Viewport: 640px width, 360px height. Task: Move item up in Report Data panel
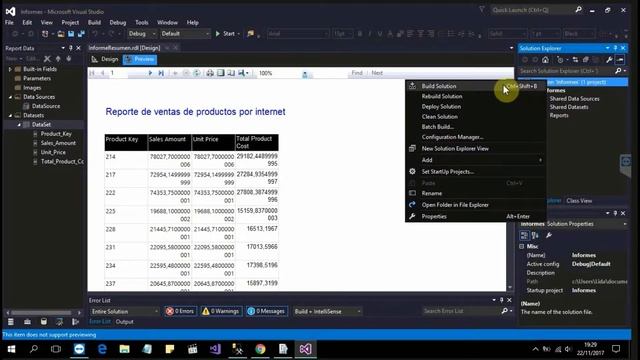pyautogui.click(x=58, y=59)
